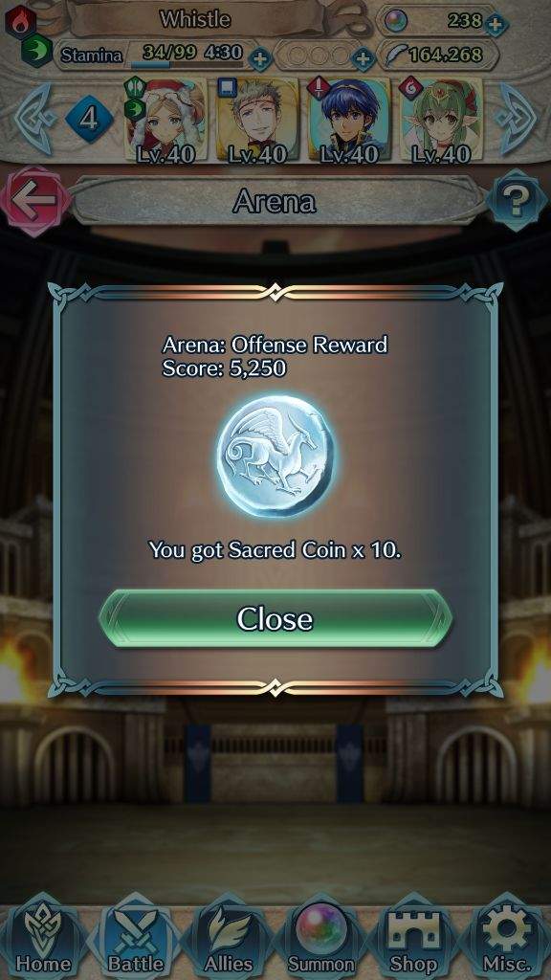Tap the plus icon beside stamina
The height and width of the screenshot is (980, 551).
[x=260, y=60]
